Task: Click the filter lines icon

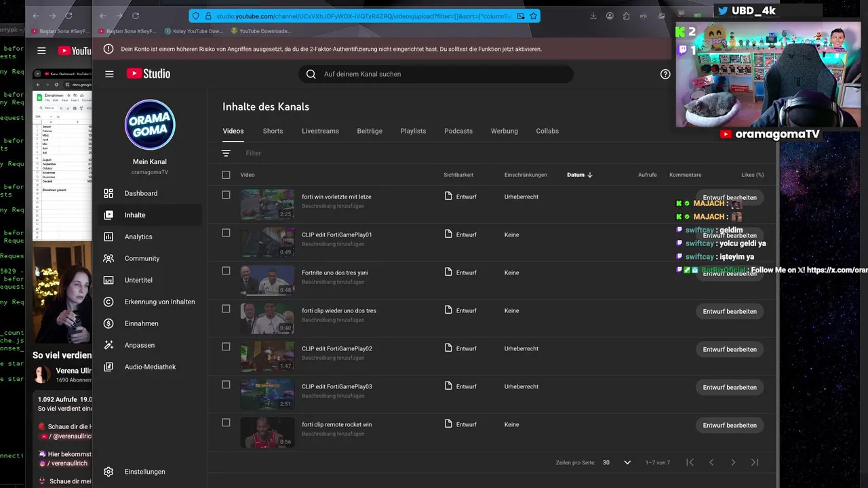Action: (x=226, y=153)
